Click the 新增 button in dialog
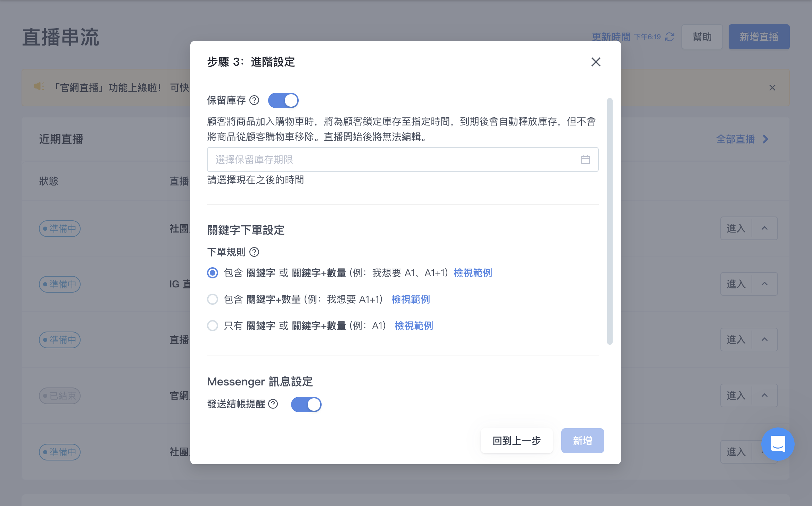812x506 pixels. coord(582,441)
